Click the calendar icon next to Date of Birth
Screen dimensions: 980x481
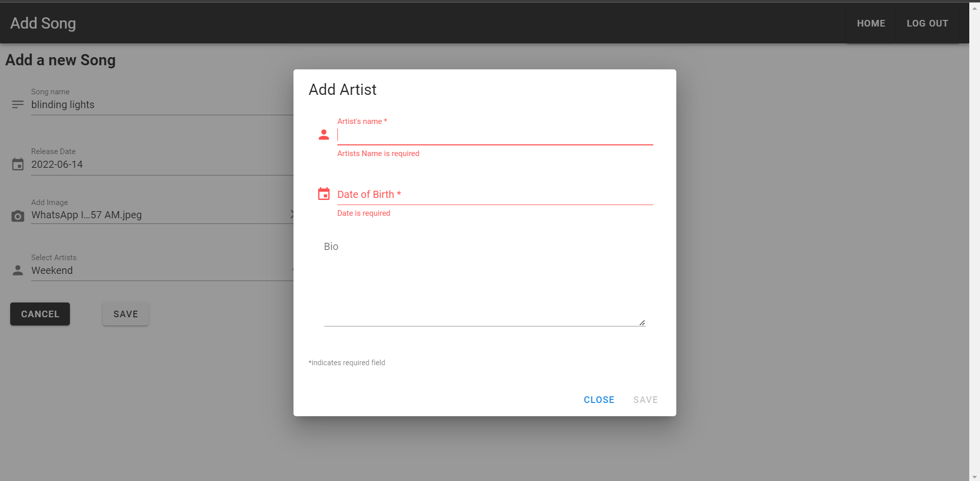(x=324, y=194)
